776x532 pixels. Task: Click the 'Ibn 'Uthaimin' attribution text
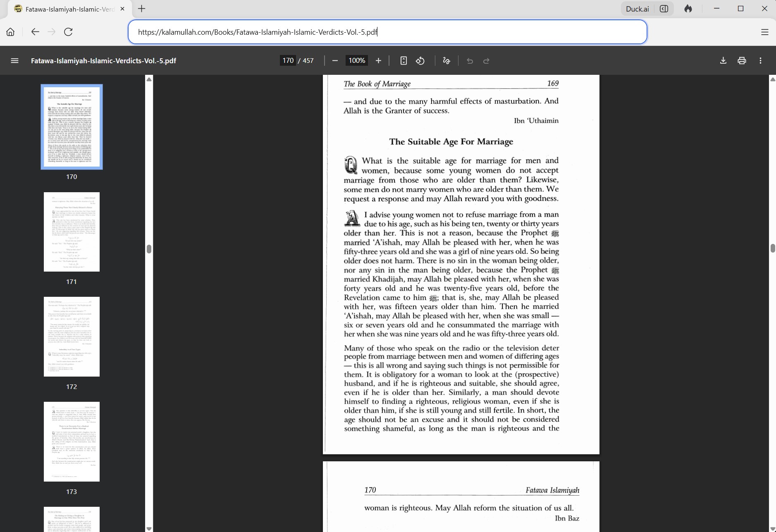(x=536, y=121)
